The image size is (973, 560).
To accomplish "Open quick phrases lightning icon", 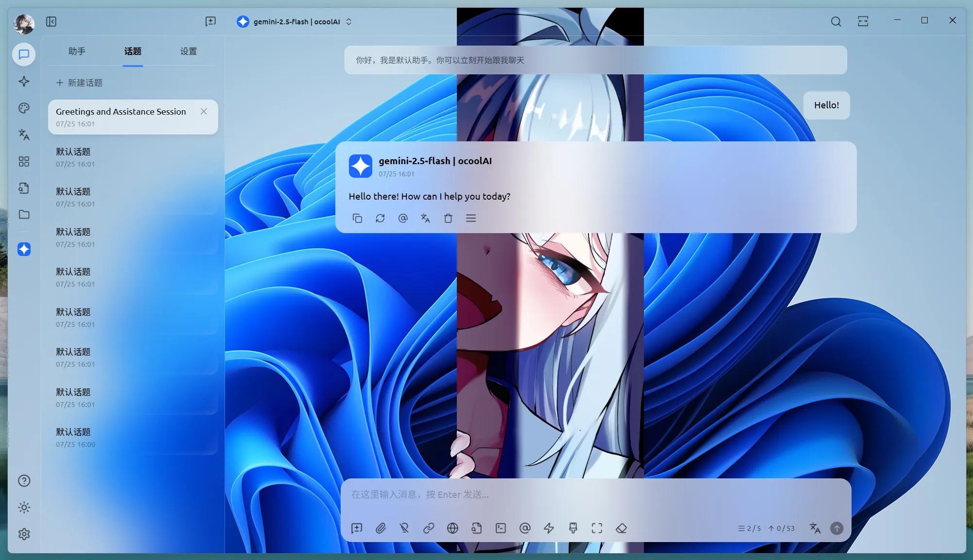I will pyautogui.click(x=549, y=528).
